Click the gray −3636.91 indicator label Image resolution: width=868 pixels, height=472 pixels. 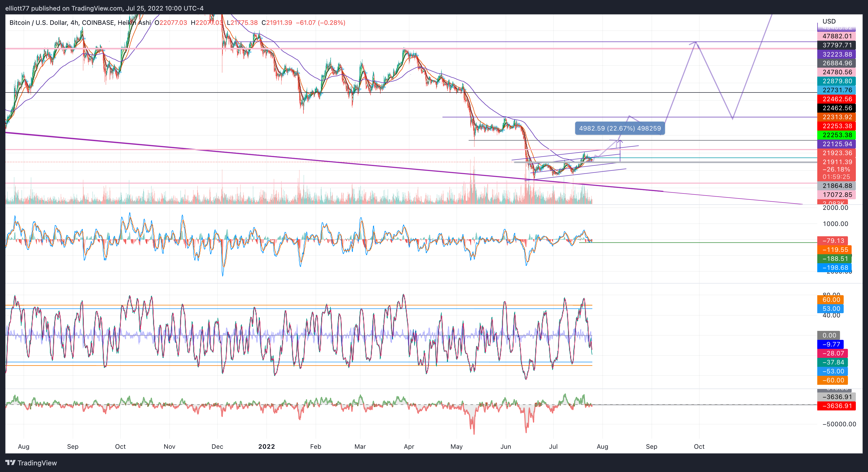(x=837, y=397)
